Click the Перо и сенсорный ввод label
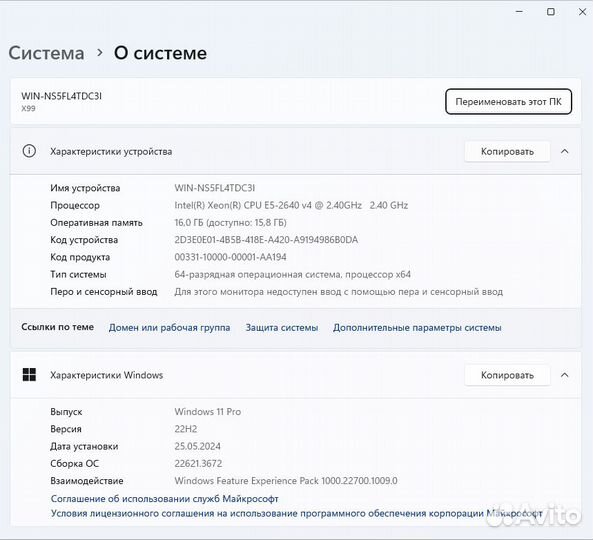The width and height of the screenshot is (593, 540). click(104, 292)
